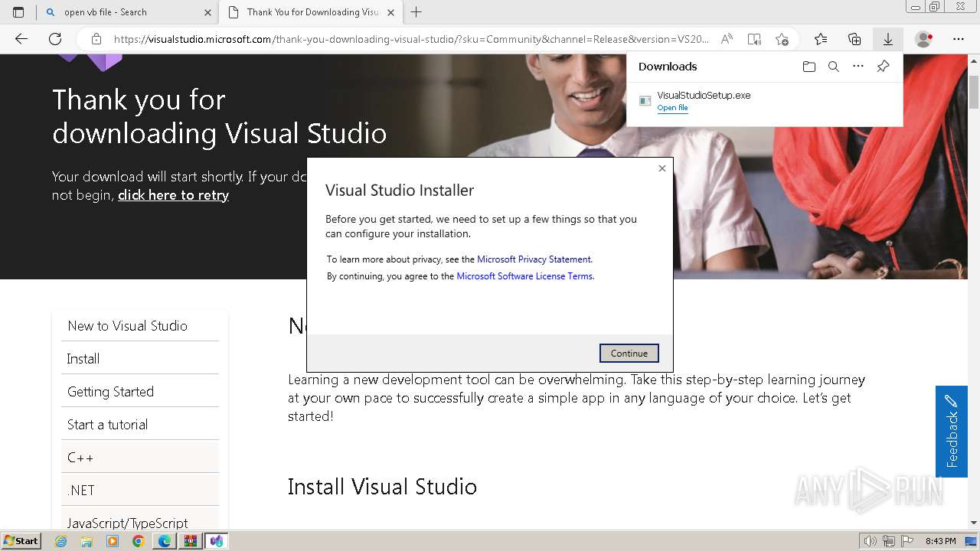Enter Immersive Reader with the book icon
The image size is (980, 551).
[754, 39]
